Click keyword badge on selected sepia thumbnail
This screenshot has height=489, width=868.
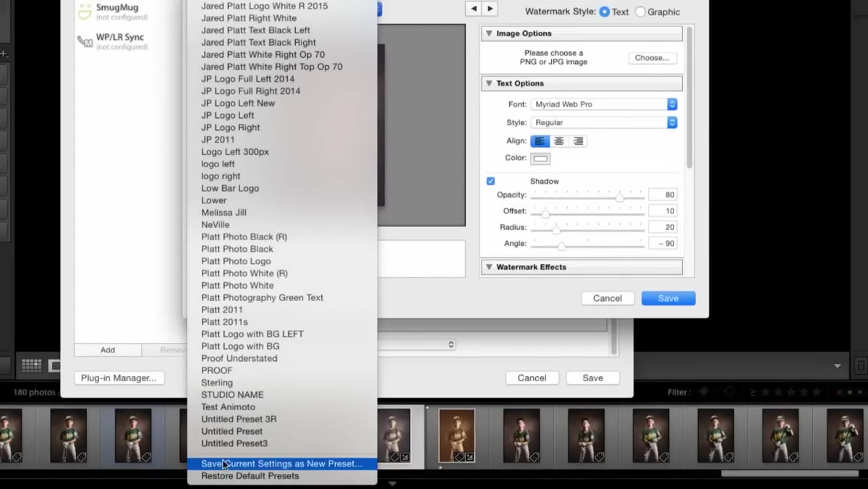459,456
